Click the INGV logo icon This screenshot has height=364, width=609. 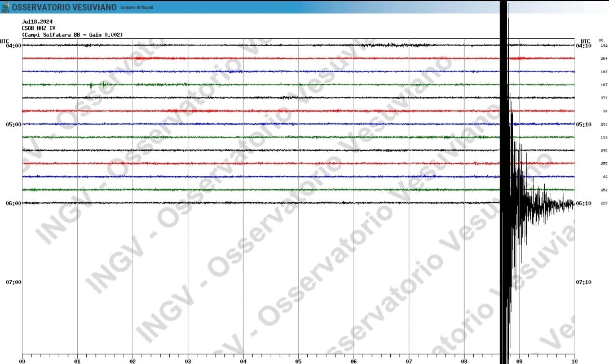pyautogui.click(x=6, y=6)
